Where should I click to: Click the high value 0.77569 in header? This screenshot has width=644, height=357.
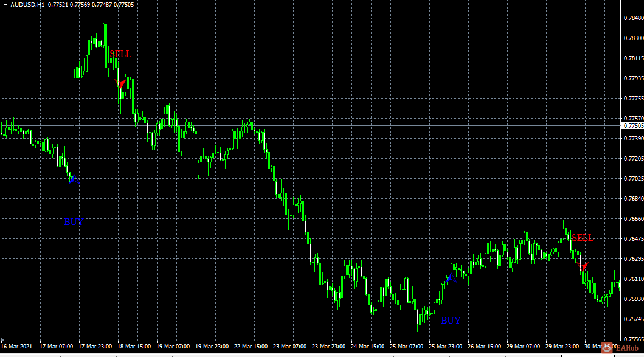click(80, 5)
